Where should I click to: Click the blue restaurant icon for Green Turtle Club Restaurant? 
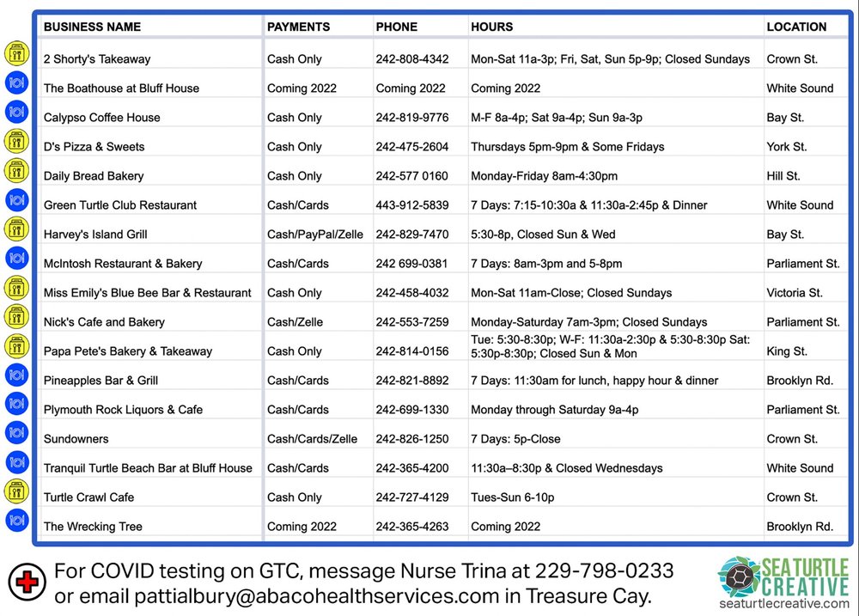[16, 199]
